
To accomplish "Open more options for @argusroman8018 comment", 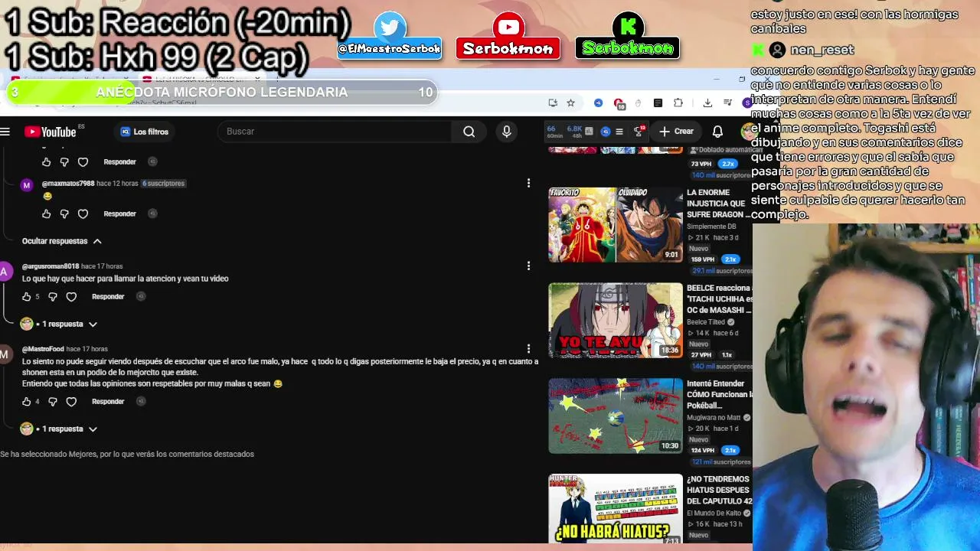I will (528, 266).
